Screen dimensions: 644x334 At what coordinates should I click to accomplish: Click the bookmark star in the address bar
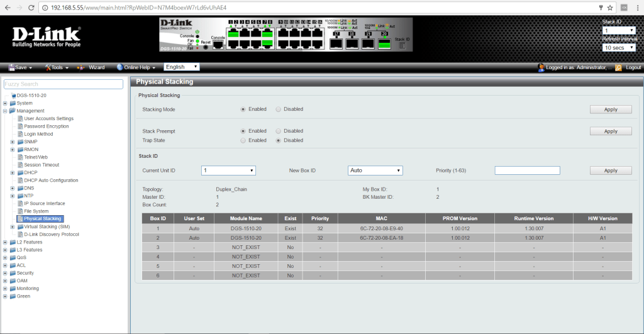[x=610, y=7]
